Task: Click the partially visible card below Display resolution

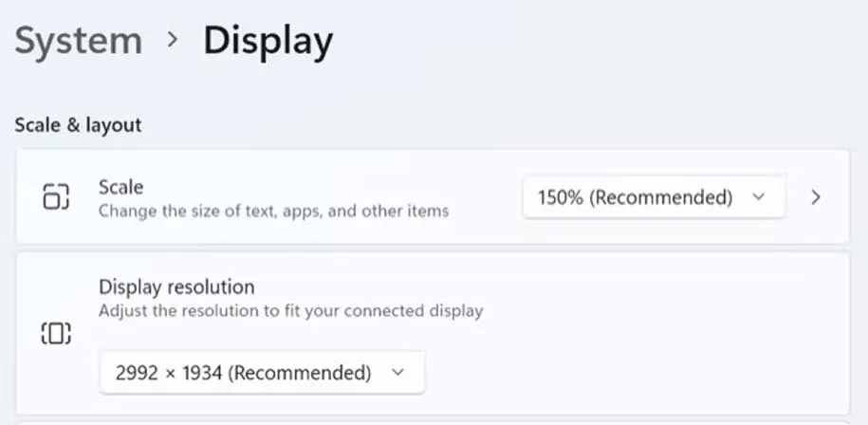Action: click(433, 420)
